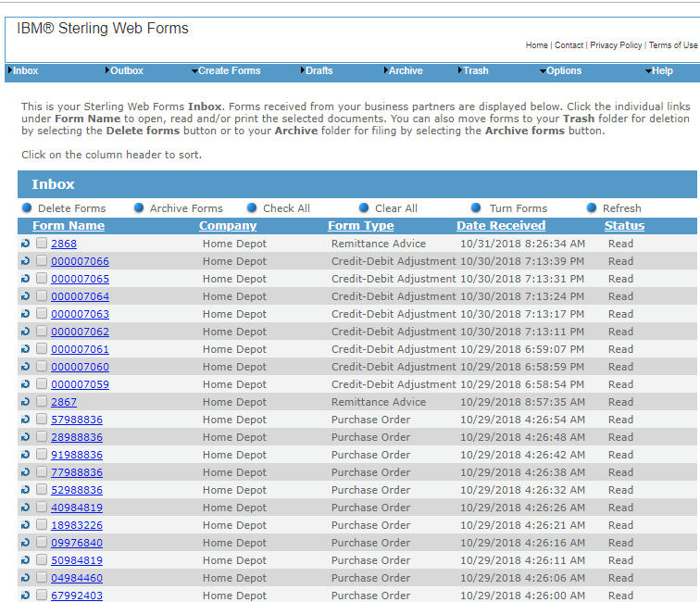700x602 pixels.
Task: Click the Refresh button
Action: coord(622,208)
